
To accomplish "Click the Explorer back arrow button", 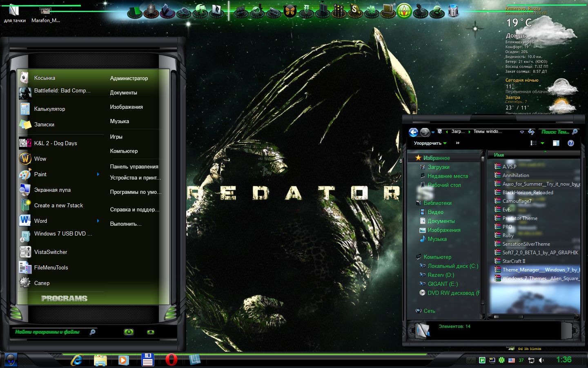I will 413,132.
